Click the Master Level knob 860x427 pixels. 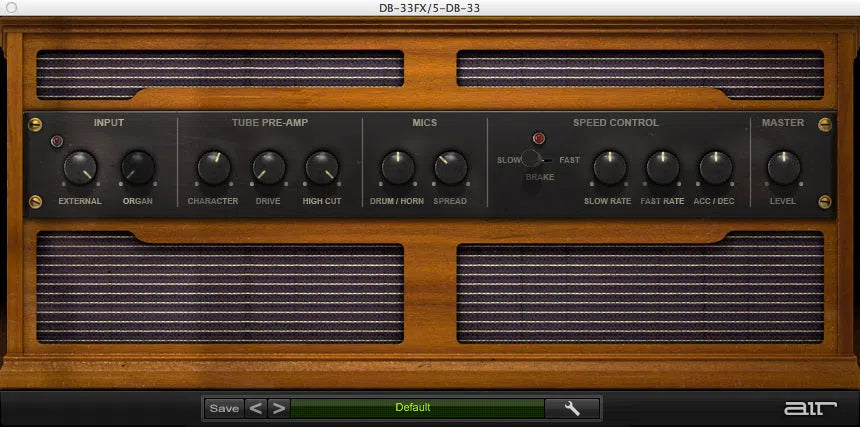pos(783,167)
